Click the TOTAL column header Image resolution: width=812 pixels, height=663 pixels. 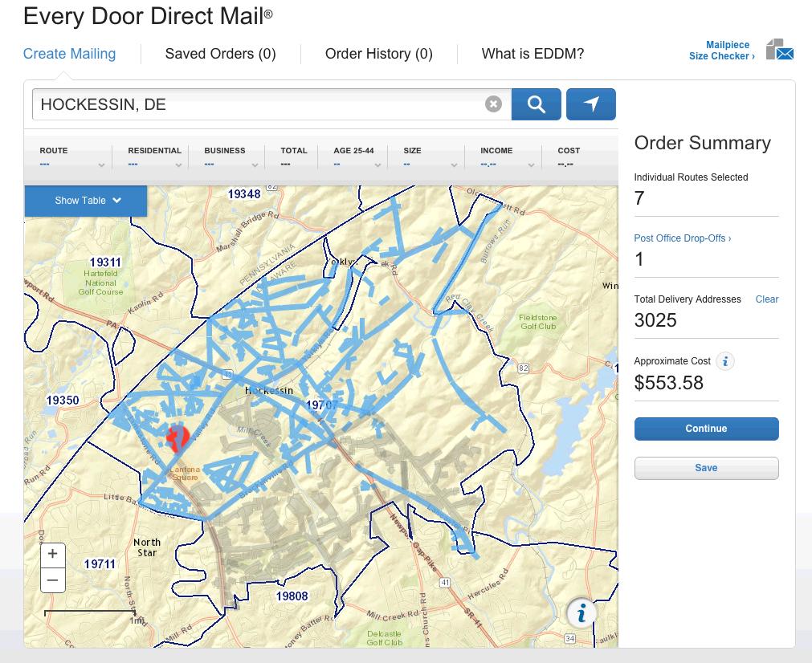click(294, 151)
